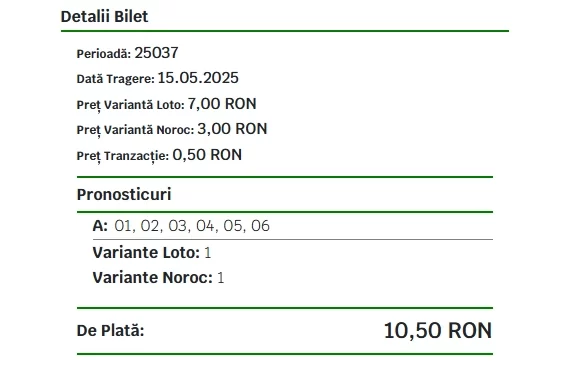The width and height of the screenshot is (570, 369).
Task: Click the Preț Tranzacție label
Action: pyautogui.click(x=123, y=156)
